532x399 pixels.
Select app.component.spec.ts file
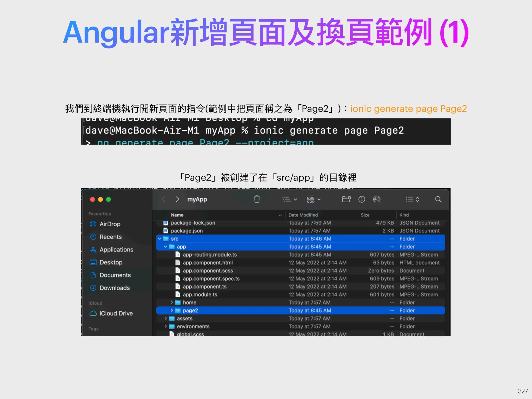point(301,278)
